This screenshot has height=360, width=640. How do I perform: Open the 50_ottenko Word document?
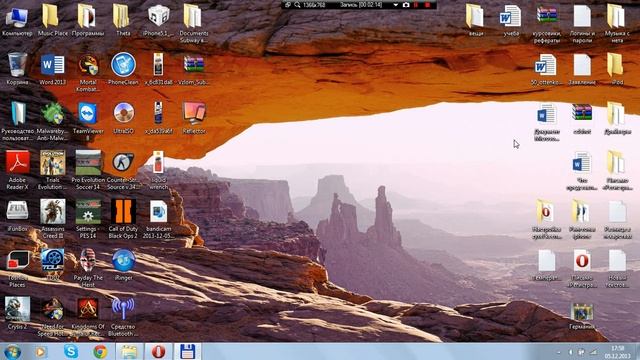pos(546,69)
